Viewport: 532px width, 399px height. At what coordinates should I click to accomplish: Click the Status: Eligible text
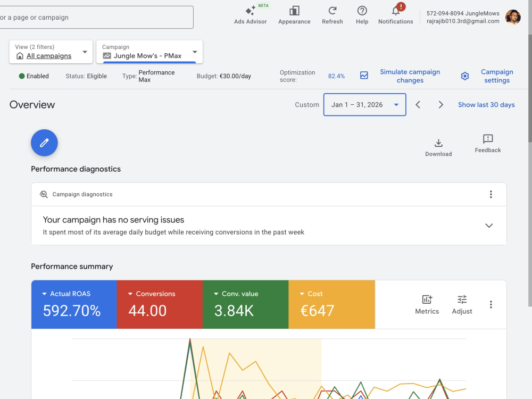point(86,76)
